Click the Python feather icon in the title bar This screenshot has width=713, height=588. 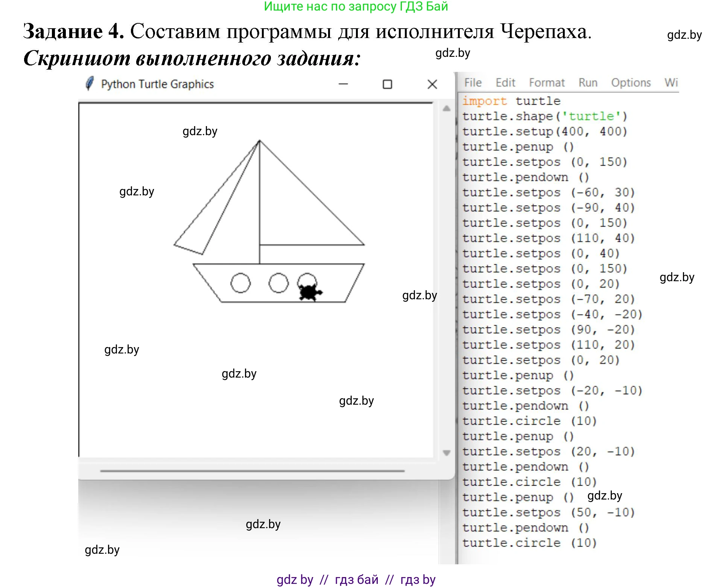90,84
